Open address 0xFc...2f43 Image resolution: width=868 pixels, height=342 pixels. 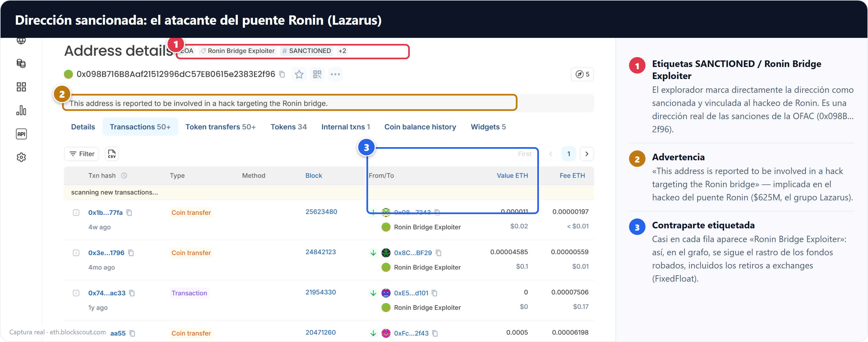tap(411, 333)
